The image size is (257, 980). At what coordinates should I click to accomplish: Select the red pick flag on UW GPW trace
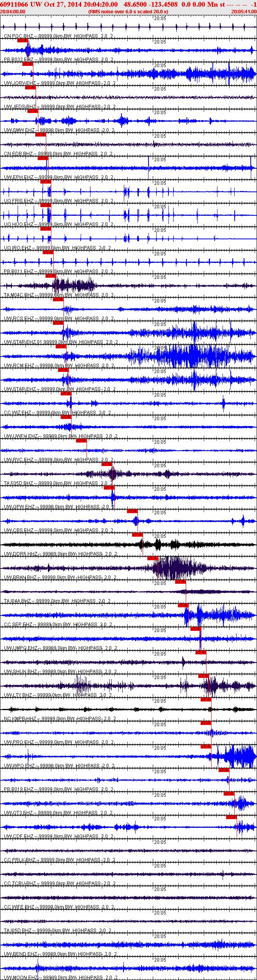click(109, 487)
